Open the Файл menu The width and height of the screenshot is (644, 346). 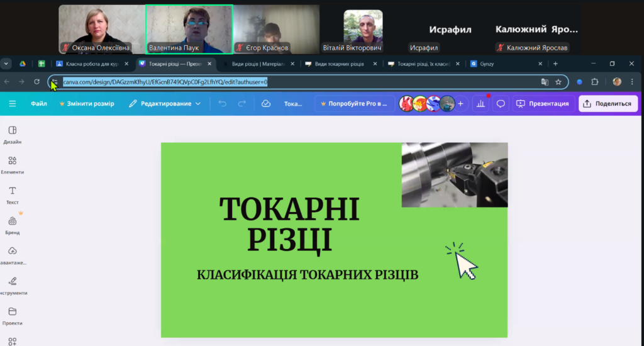[x=39, y=104]
